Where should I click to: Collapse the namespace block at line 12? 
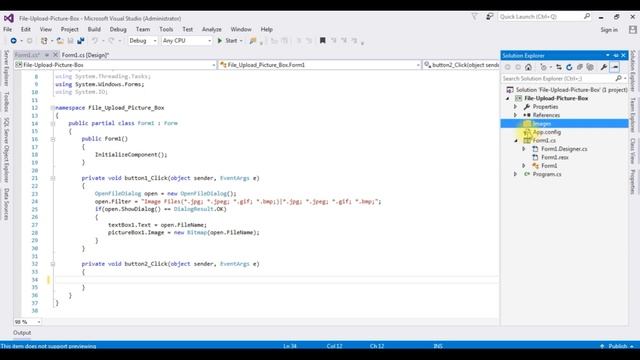click(53, 108)
